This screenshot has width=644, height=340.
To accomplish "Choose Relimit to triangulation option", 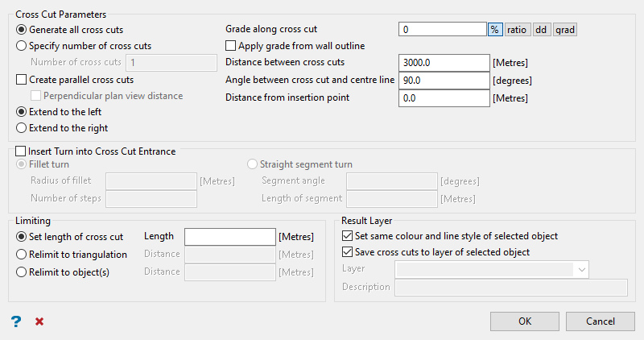I will 22,254.
